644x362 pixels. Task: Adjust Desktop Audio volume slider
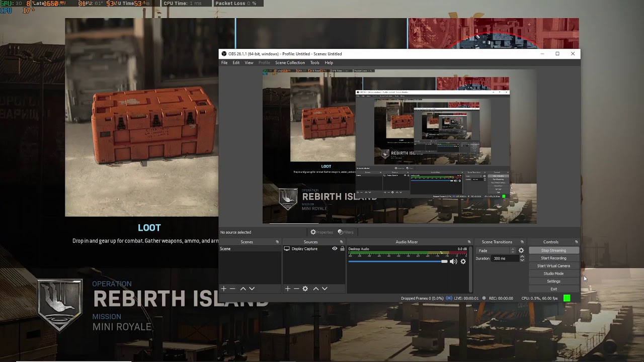click(x=397, y=261)
